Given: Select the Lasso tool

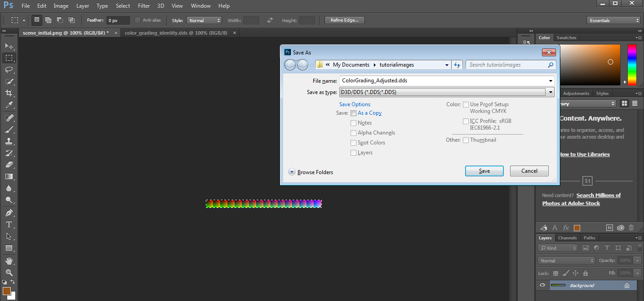Looking at the screenshot, I should [x=9, y=69].
